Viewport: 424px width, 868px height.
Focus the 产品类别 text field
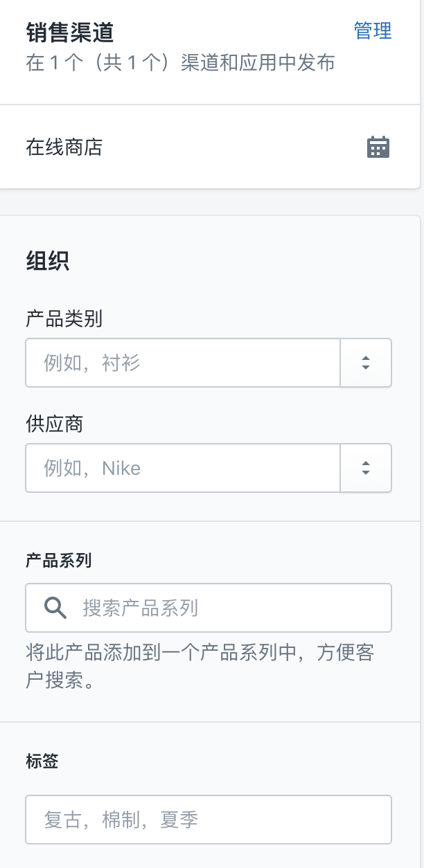(183, 363)
